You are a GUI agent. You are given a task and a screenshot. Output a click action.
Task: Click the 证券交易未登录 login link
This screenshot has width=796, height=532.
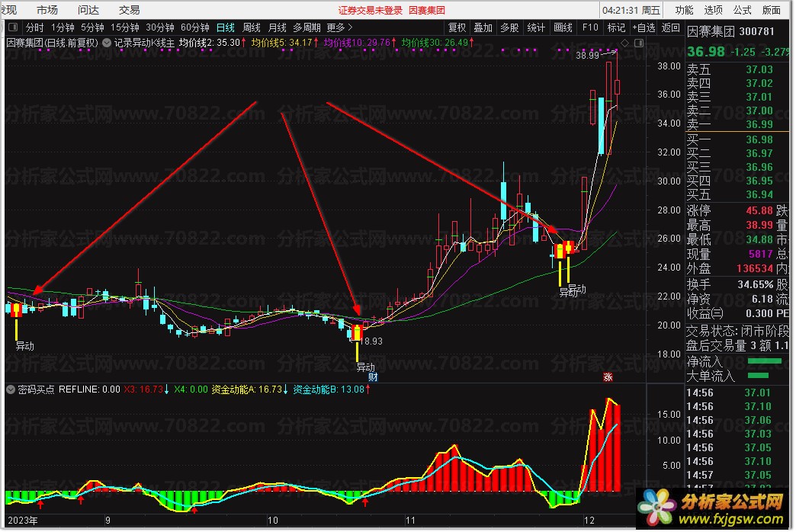370,10
